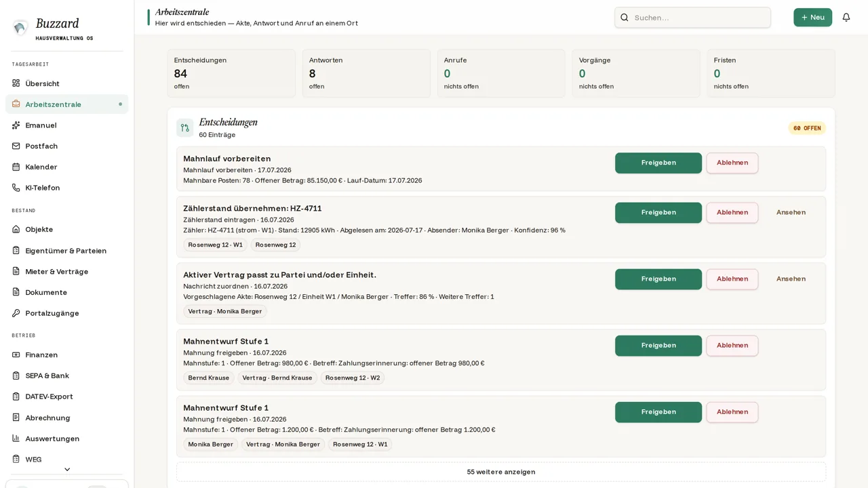
Task: Open the Dokumente file icon
Action: [x=16, y=292]
